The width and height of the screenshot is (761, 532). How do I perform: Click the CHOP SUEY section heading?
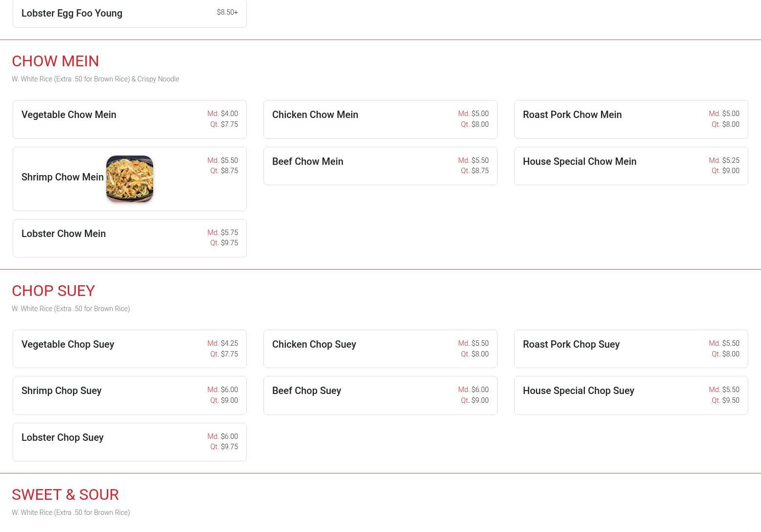[53, 291]
